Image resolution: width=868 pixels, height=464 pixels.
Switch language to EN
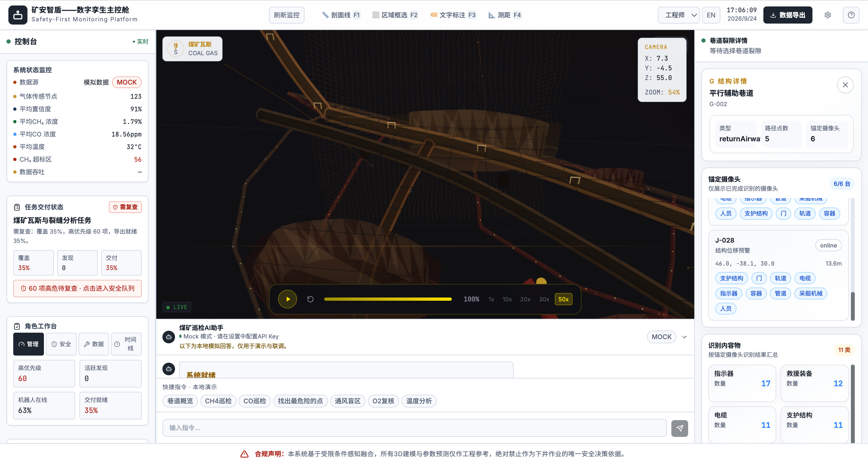pyautogui.click(x=711, y=15)
